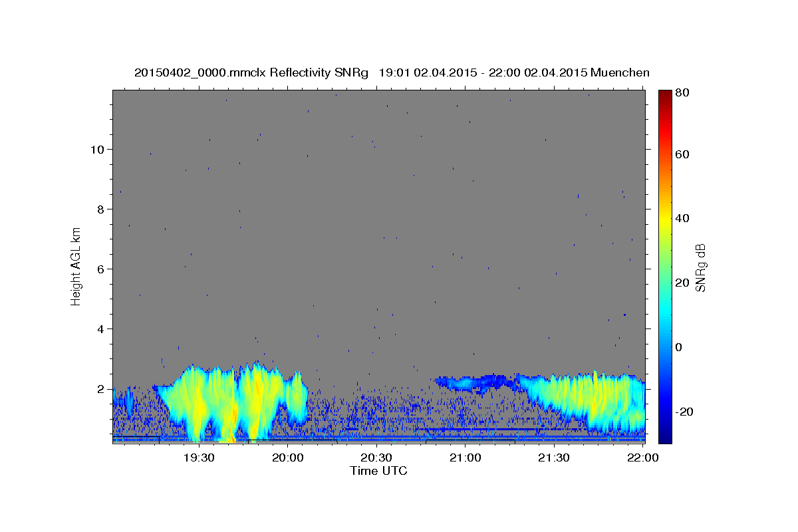
Task: Click the height tick label 10
Action: pyautogui.click(x=96, y=150)
